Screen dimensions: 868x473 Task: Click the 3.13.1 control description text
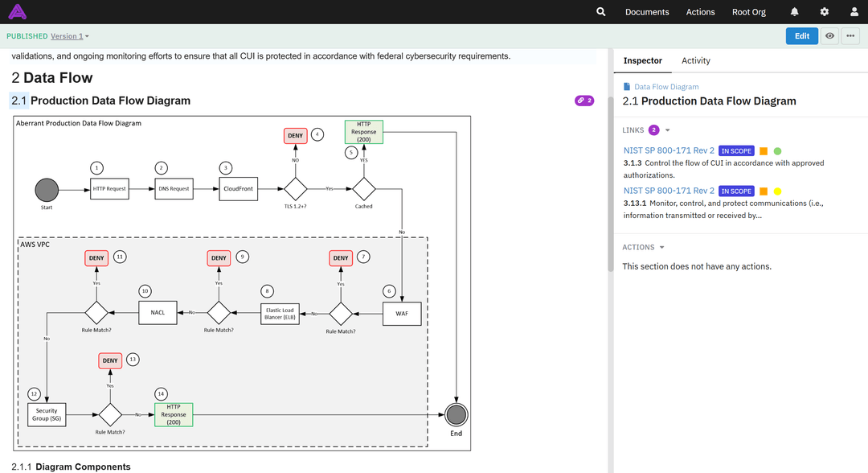723,209
